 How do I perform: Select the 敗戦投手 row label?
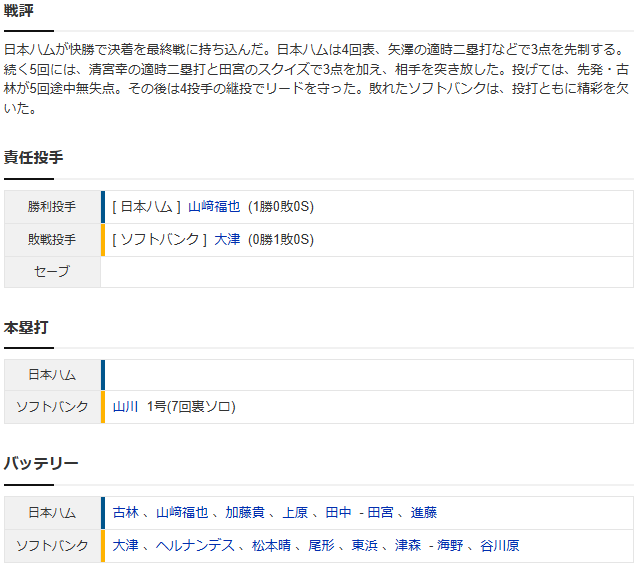(52, 239)
